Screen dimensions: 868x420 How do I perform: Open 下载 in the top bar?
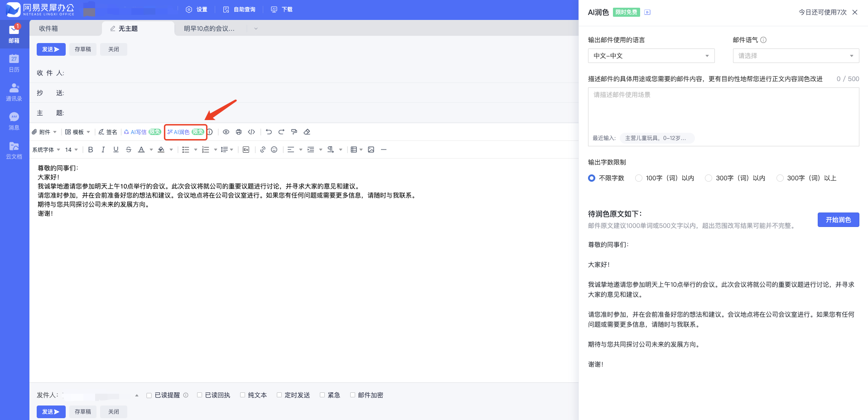[281, 10]
